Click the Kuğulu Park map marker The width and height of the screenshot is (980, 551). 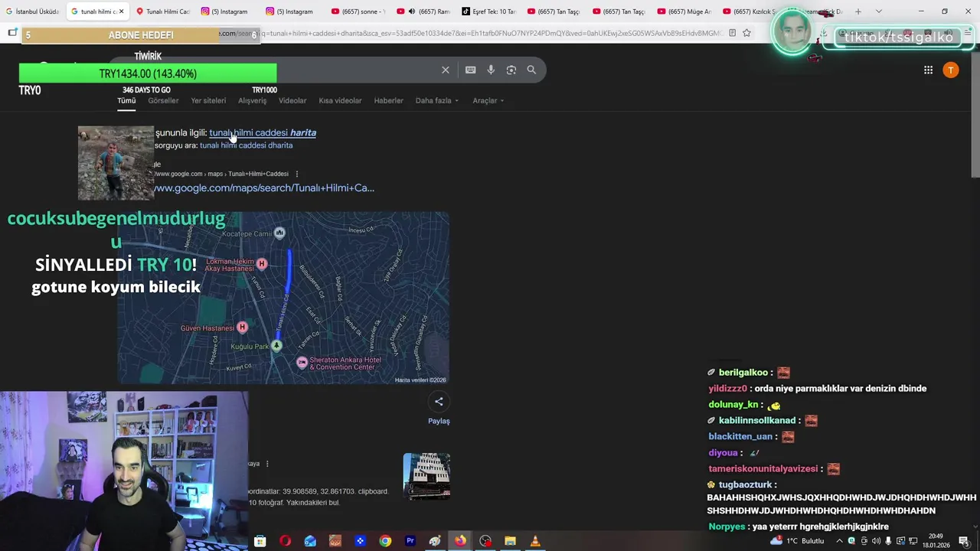pos(276,346)
